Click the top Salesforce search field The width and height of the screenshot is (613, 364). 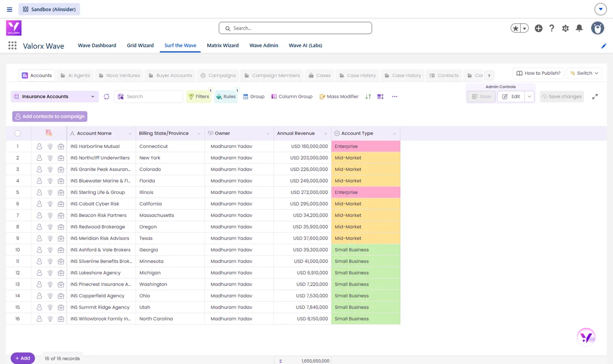click(295, 28)
